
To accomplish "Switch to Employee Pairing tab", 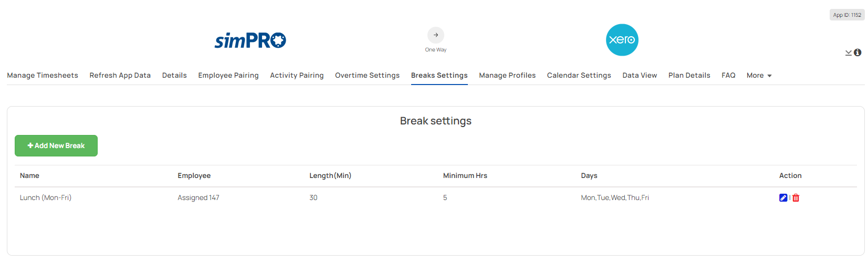I will [228, 76].
